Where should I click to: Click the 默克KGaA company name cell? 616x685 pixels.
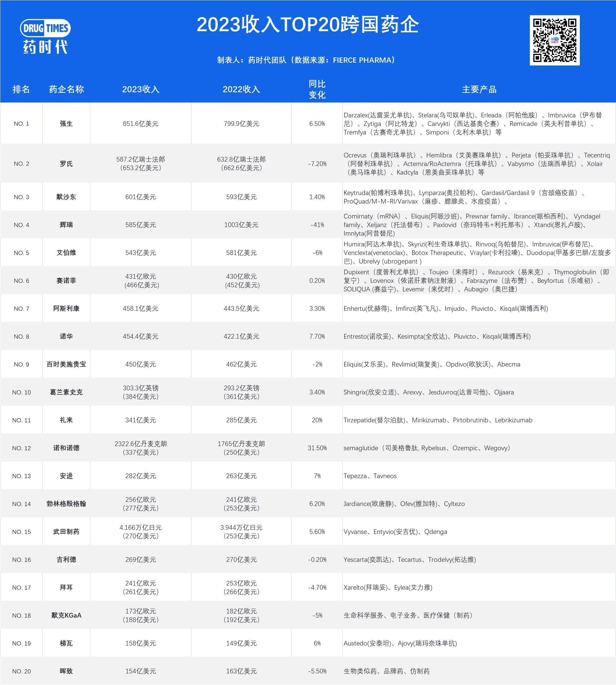[66, 615]
